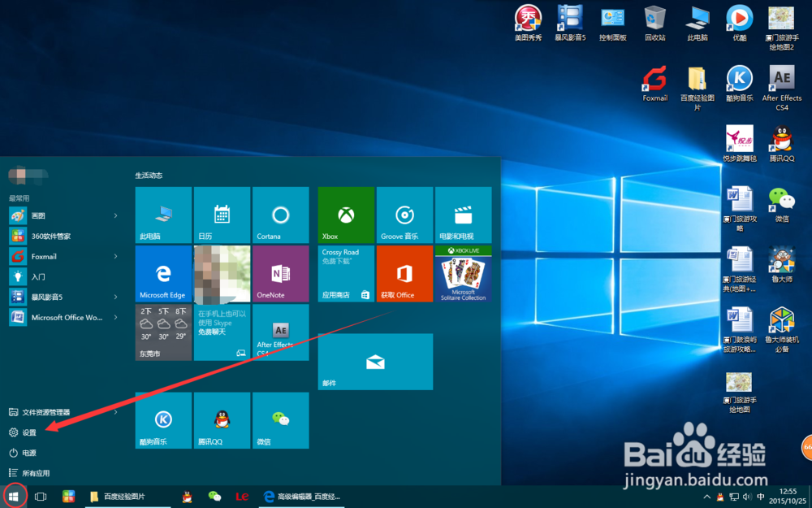Image resolution: width=812 pixels, height=508 pixels.
Task: Open 暴风影音5 desktop shortcut
Action: (570, 23)
